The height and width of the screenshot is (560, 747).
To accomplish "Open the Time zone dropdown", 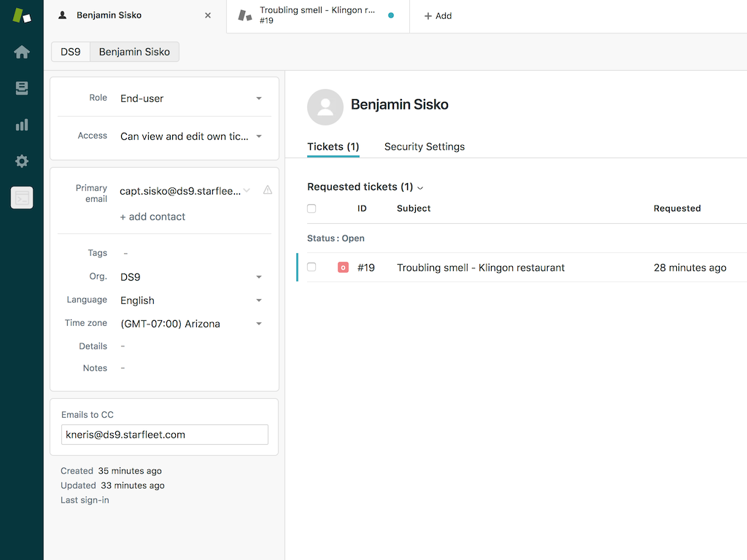I will tap(258, 324).
